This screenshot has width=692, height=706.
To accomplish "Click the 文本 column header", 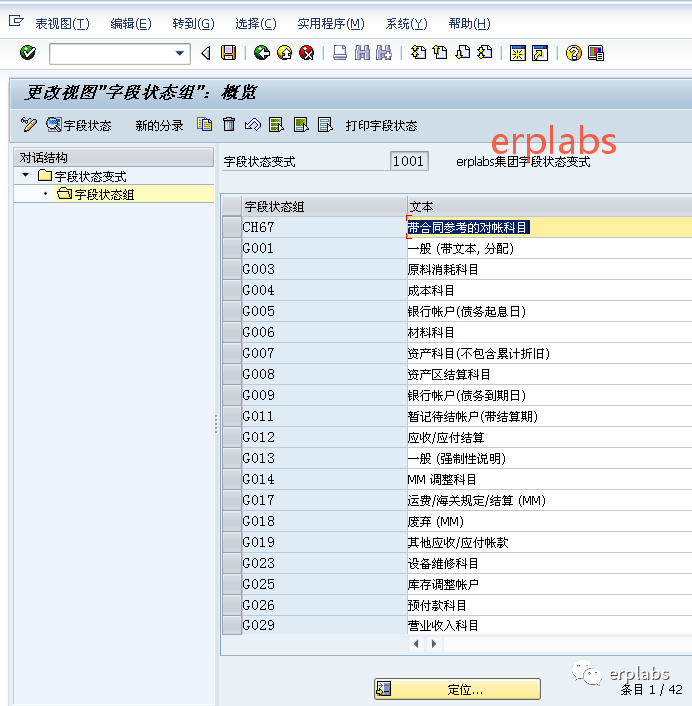I will 549,207.
